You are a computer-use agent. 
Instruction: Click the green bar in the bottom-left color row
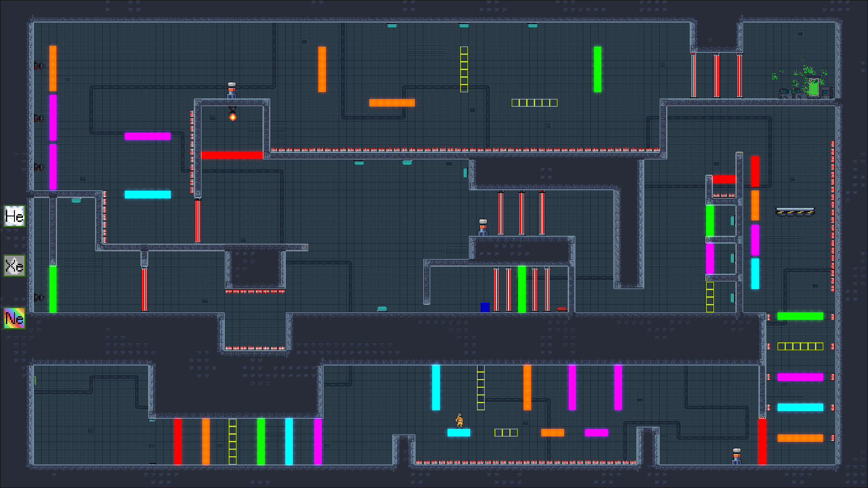pyautogui.click(x=261, y=441)
